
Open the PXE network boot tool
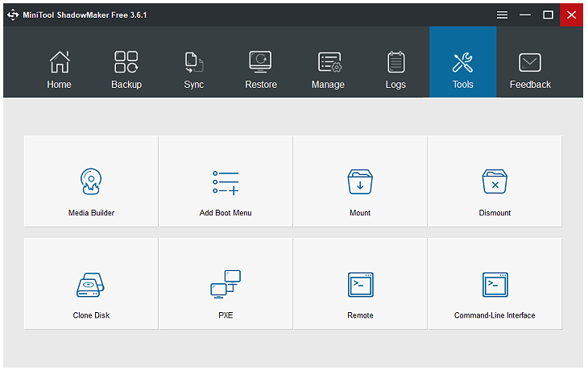pos(226,284)
